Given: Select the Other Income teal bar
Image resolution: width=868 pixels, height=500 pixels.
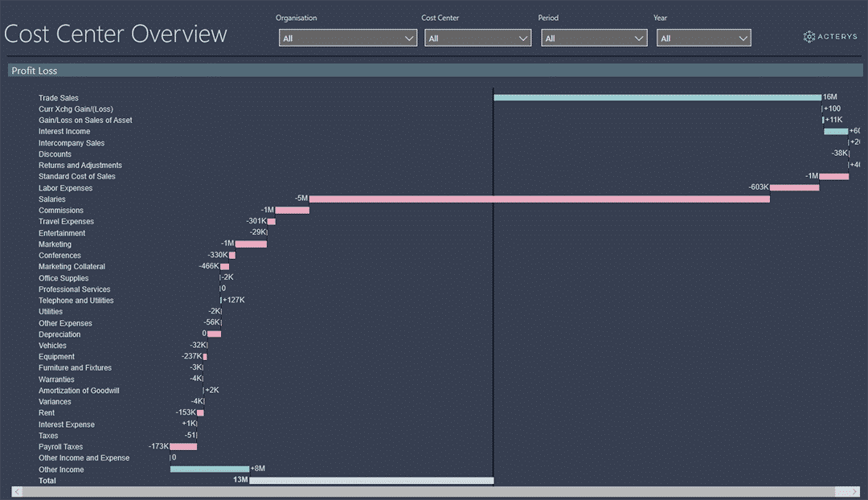Looking at the screenshot, I should click(x=209, y=469).
